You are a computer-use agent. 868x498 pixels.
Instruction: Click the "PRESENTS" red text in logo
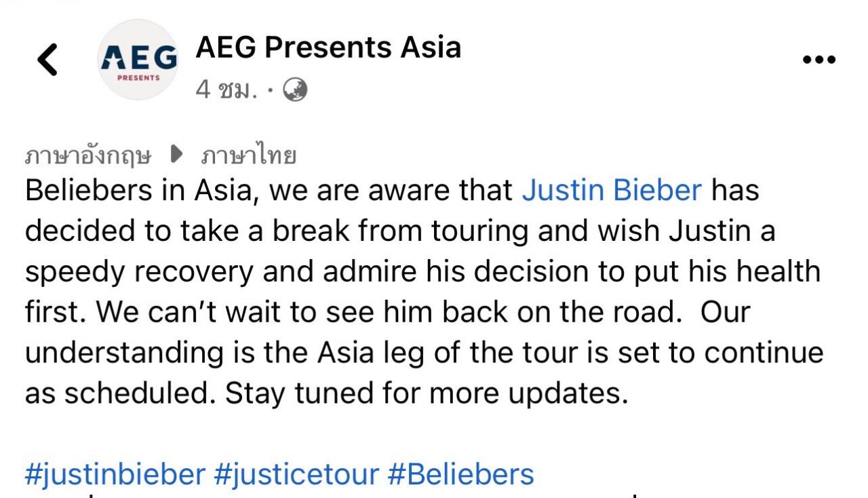point(138,78)
